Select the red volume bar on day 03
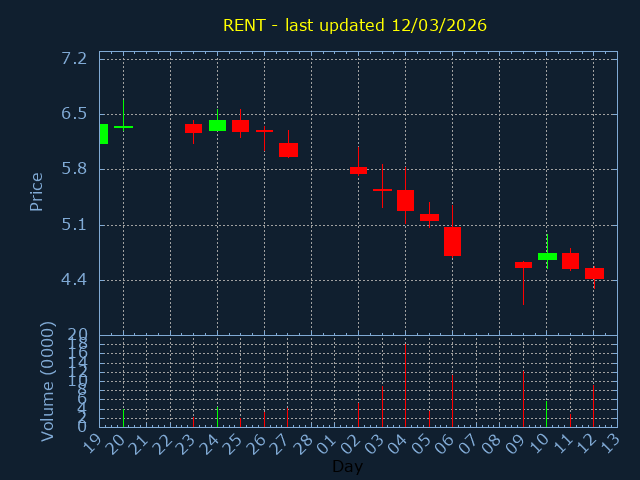640x480 pixels. click(382, 407)
